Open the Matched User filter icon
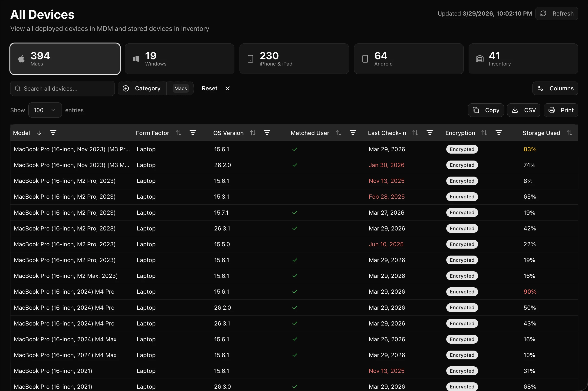 click(x=353, y=133)
